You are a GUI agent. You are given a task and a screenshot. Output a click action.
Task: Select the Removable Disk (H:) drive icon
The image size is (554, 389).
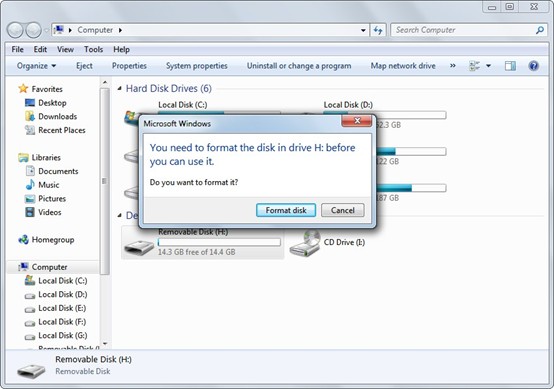(x=139, y=248)
